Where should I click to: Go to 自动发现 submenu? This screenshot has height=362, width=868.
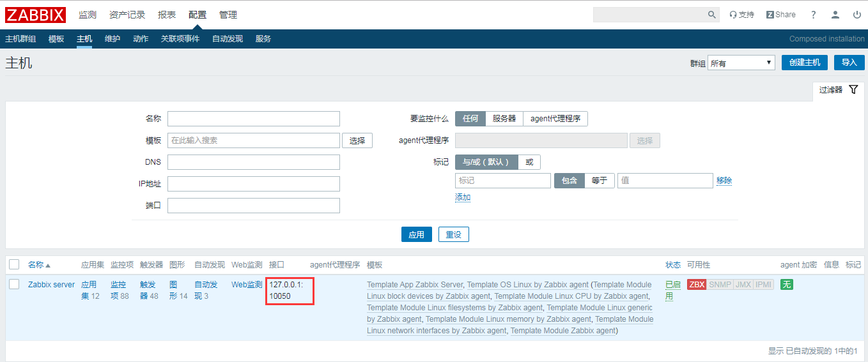pyautogui.click(x=228, y=39)
